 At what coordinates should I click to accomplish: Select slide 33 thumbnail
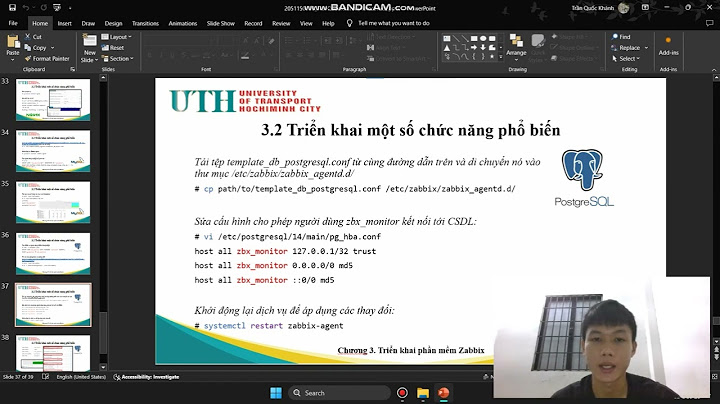coord(53,100)
